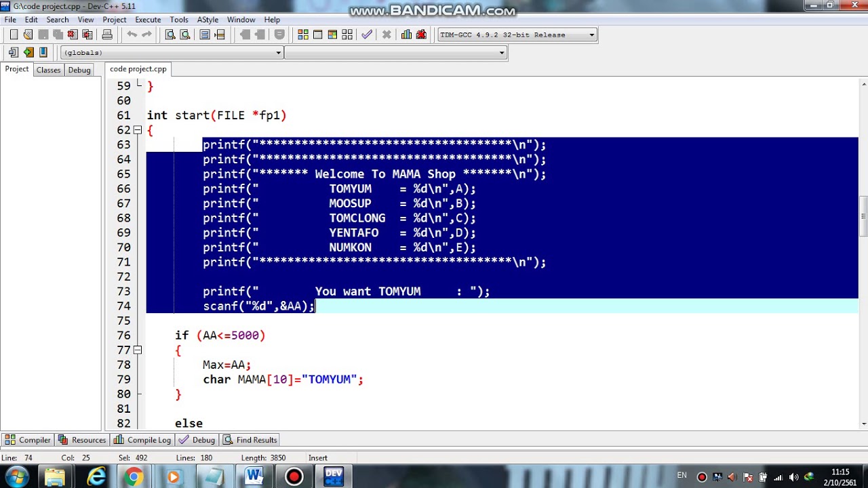The width and height of the screenshot is (868, 488).
Task: Open the Execute menu
Action: point(148,20)
